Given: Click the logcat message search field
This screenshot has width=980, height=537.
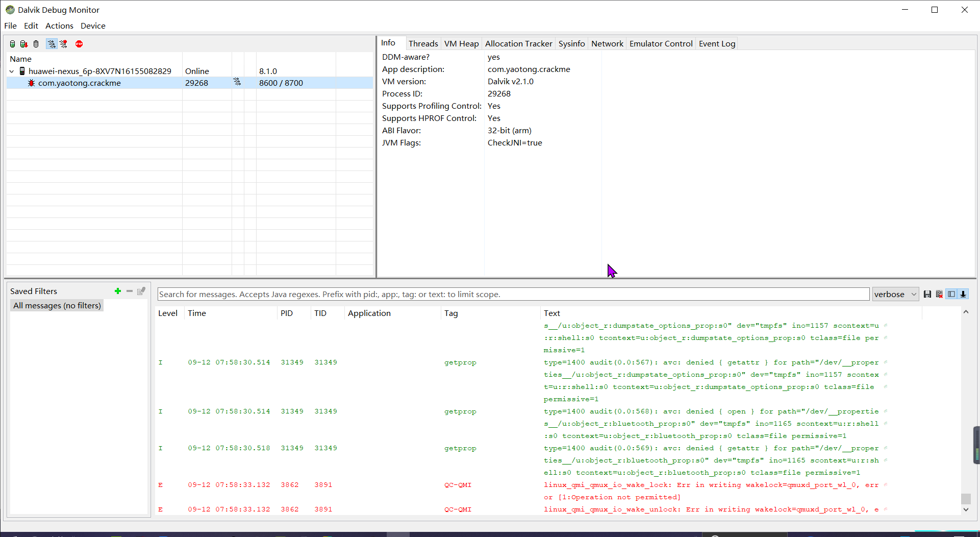Looking at the screenshot, I should (x=513, y=294).
